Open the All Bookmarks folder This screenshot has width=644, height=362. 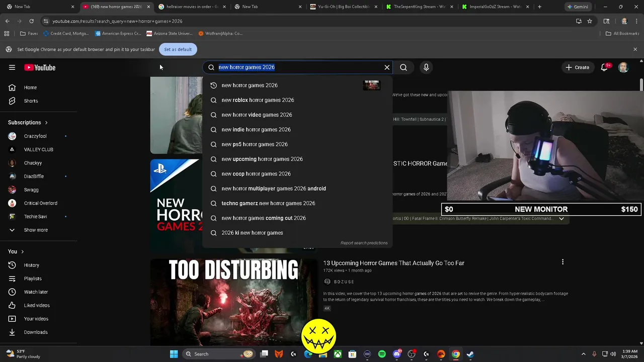coord(622,34)
